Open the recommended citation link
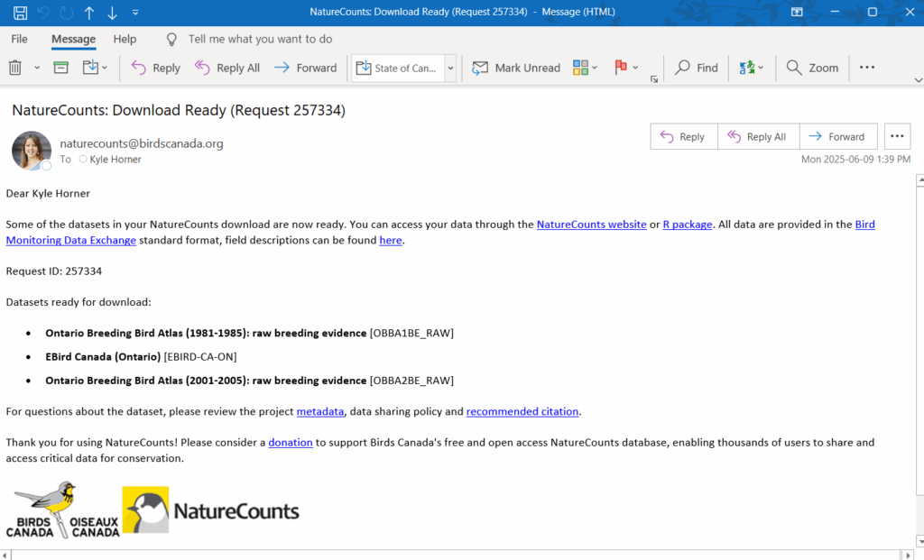The image size is (924, 560). [522, 411]
